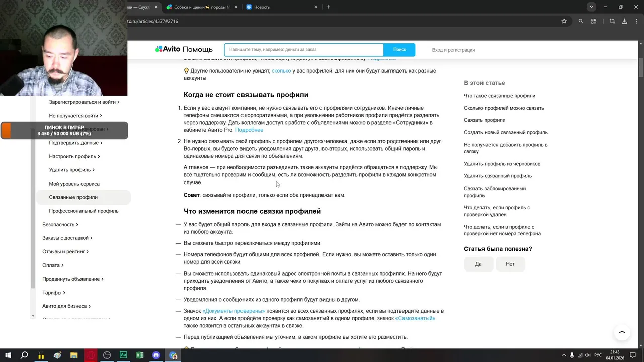Screen dimensions: 644x362
Task: Click the sidebar scroll down arrow
Action: tap(33, 316)
